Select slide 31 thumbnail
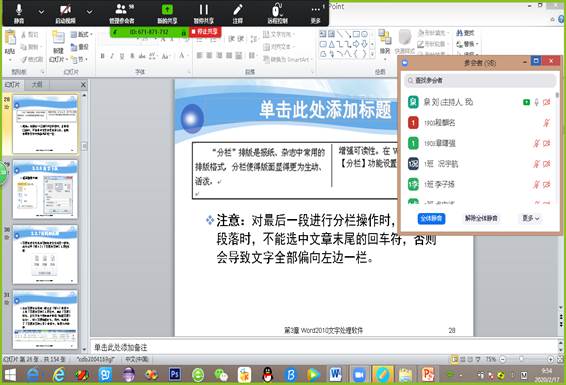The height and width of the screenshot is (385, 566). [x=45, y=320]
